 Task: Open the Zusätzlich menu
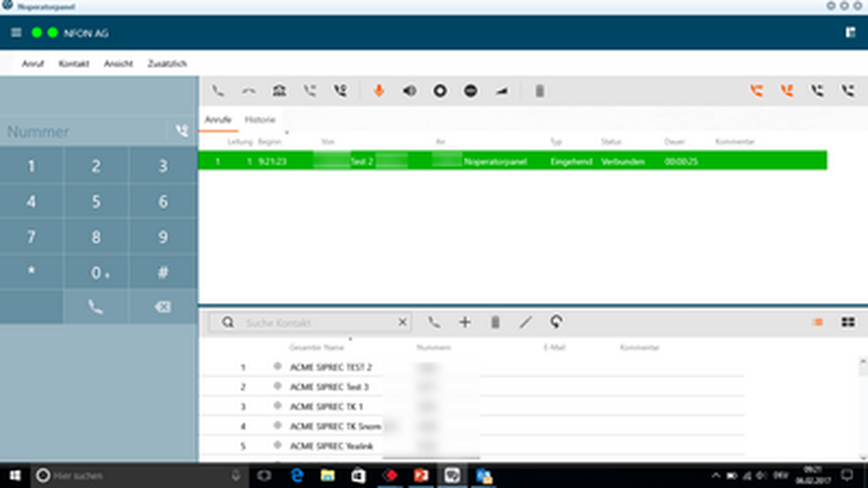[167, 64]
